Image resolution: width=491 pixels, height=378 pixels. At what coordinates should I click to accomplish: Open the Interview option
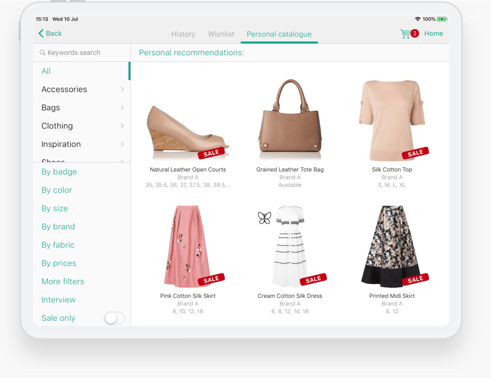click(58, 300)
